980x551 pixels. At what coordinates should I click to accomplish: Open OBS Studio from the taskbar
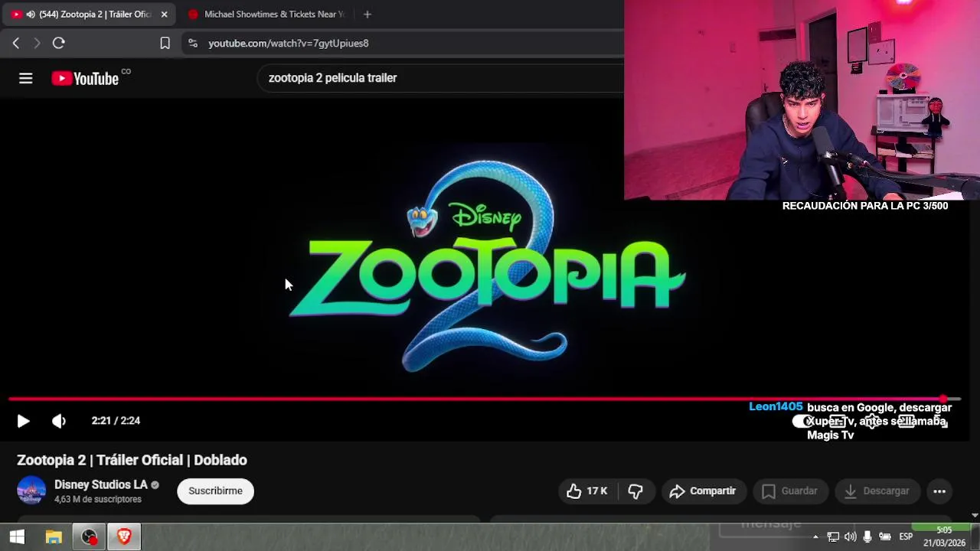[90, 536]
